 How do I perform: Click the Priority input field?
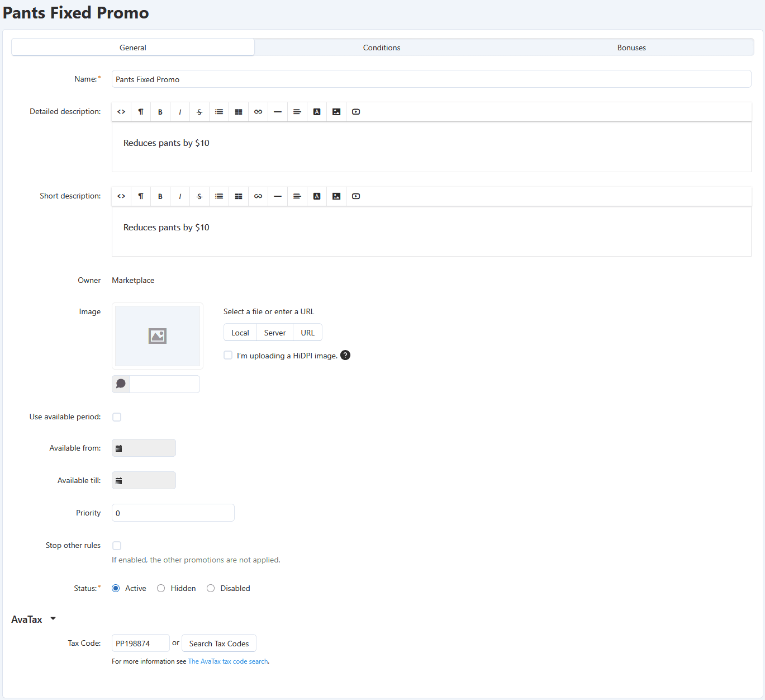(173, 513)
